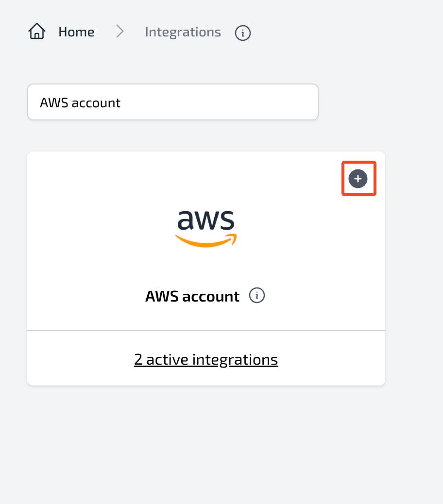Add a new AWS integration with plus icon
Image resolution: width=443 pixels, height=504 pixels.
coord(358,179)
